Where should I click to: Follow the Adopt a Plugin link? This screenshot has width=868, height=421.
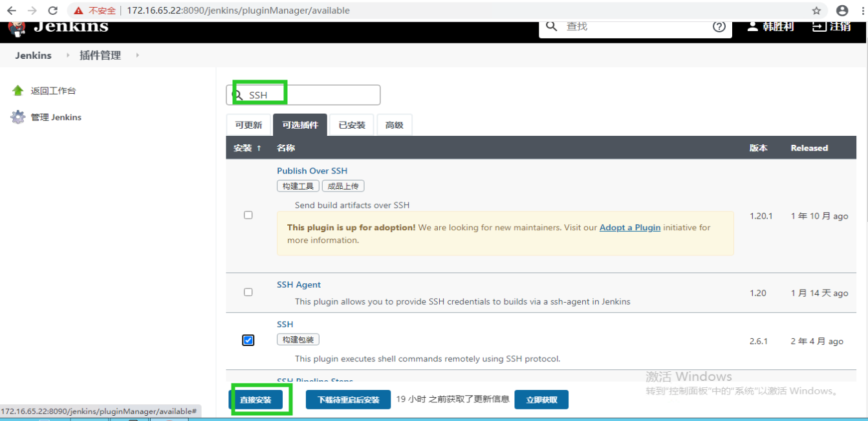pyautogui.click(x=630, y=228)
